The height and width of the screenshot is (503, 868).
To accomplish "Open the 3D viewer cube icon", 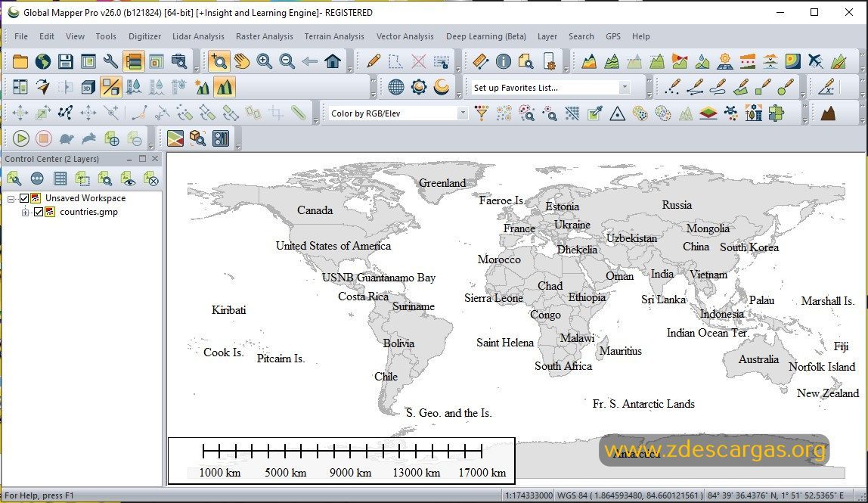I will tap(88, 87).
